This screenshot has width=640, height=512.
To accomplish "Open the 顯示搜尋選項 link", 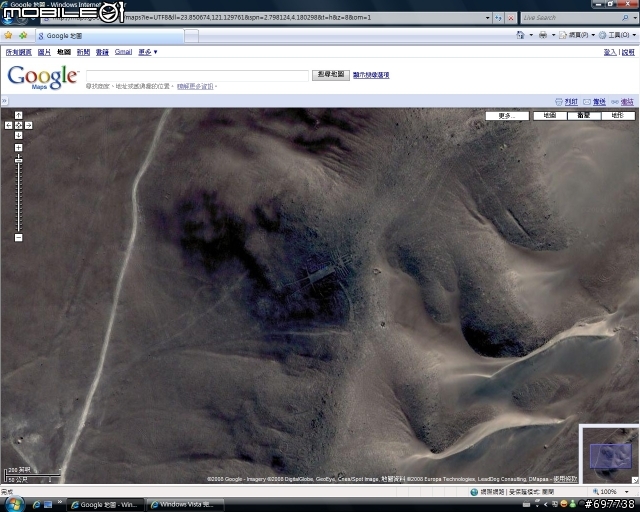I will (371, 75).
